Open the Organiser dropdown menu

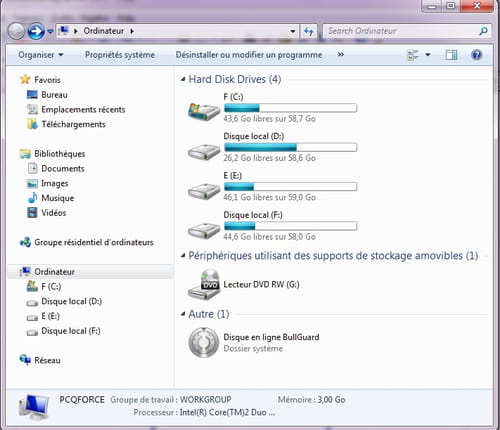tap(41, 55)
